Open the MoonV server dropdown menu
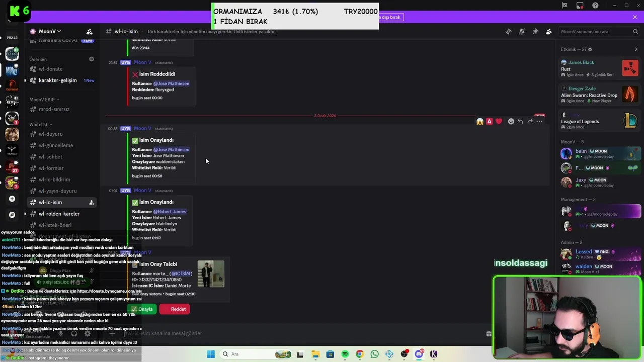Image resolution: width=644 pixels, height=362 pixels. (50, 31)
